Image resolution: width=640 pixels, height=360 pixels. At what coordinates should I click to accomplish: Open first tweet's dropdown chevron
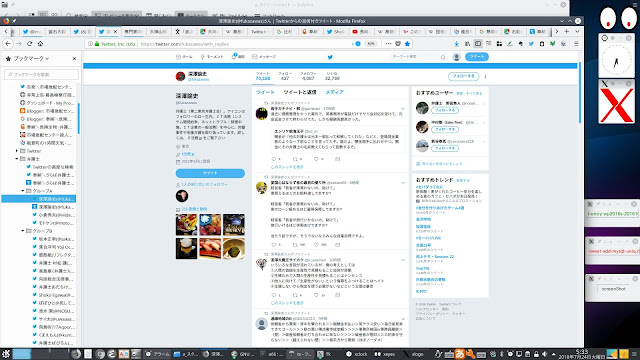[x=403, y=109]
